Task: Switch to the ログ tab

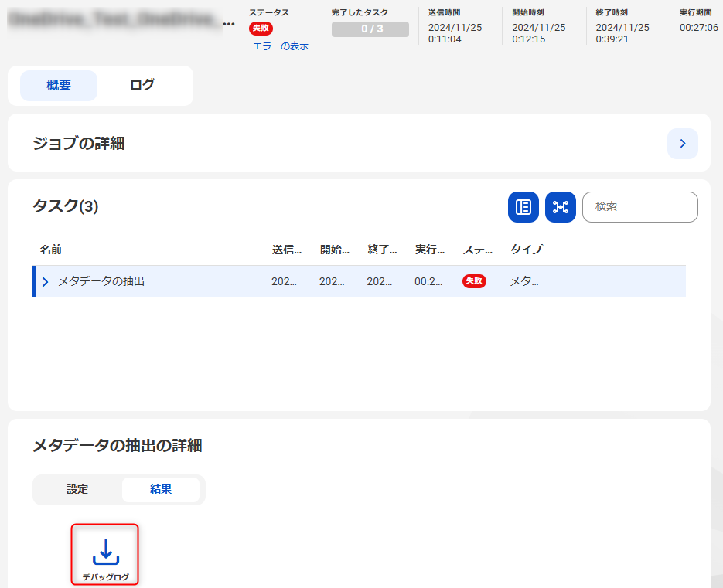Action: 142,85
